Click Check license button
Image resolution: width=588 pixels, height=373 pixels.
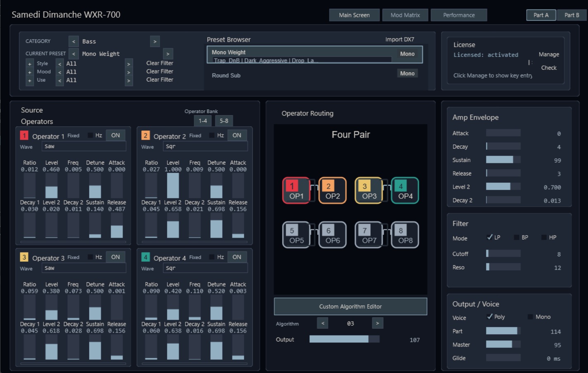549,68
